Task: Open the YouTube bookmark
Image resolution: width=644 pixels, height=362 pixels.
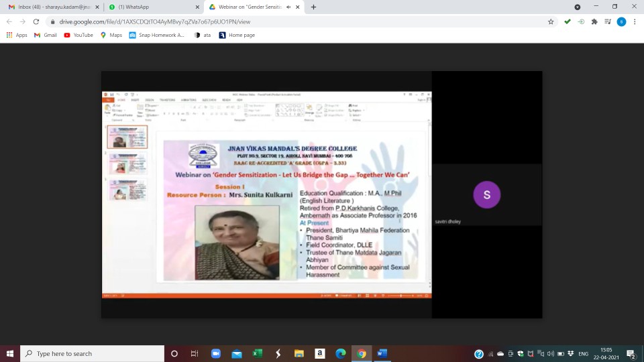Action: coord(78,36)
